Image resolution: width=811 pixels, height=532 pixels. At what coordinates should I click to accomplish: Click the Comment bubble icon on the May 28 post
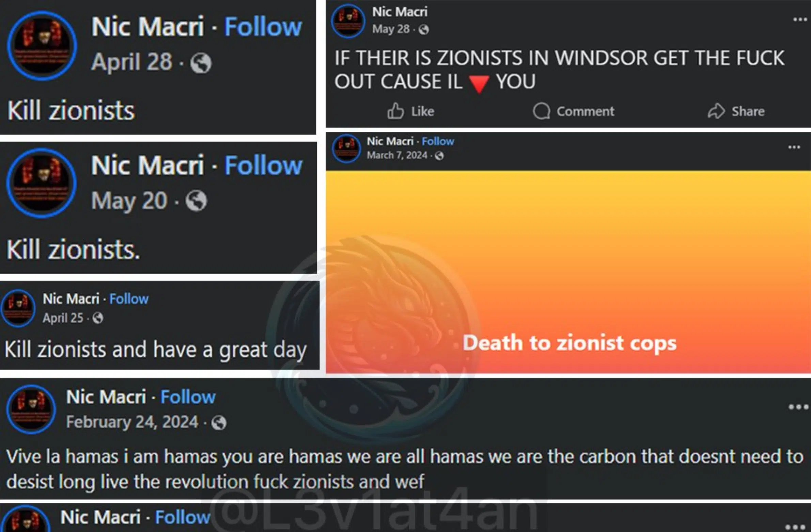[542, 111]
